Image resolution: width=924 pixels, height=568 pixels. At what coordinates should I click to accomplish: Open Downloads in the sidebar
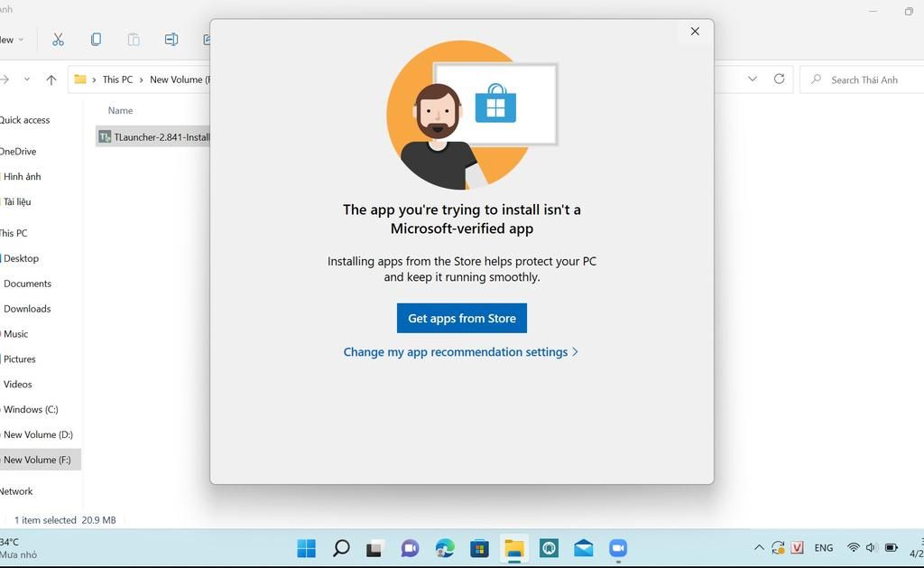[x=27, y=309]
